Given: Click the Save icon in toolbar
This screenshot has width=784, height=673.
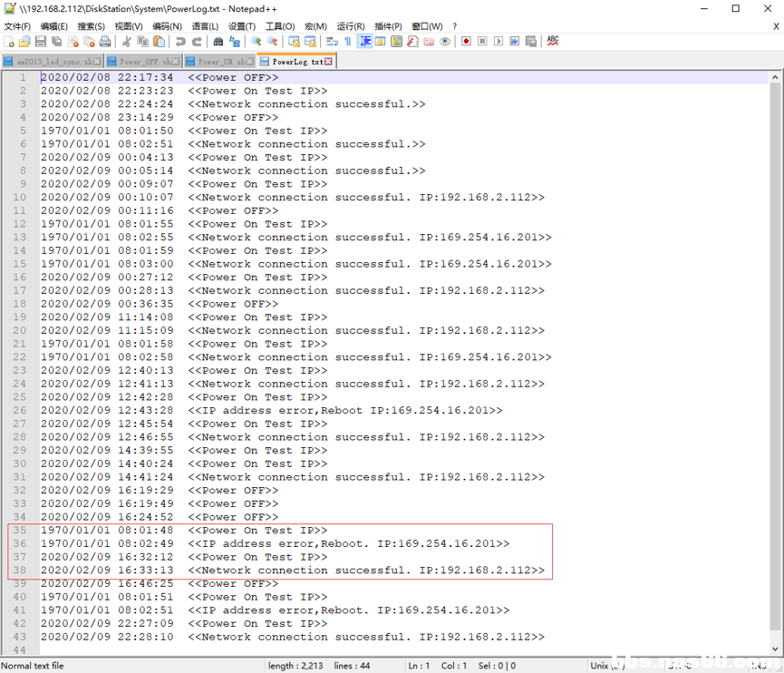Looking at the screenshot, I should [41, 42].
